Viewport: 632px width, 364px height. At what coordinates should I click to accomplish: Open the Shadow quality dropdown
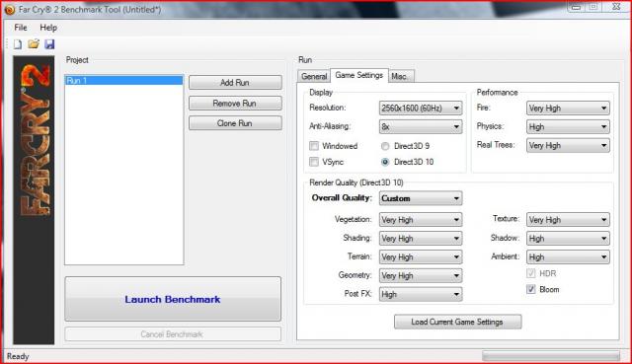[x=568, y=239]
